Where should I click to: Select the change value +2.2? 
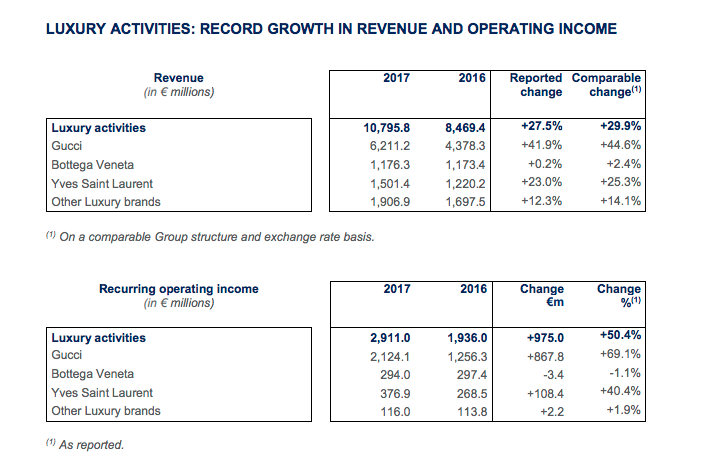pos(552,412)
